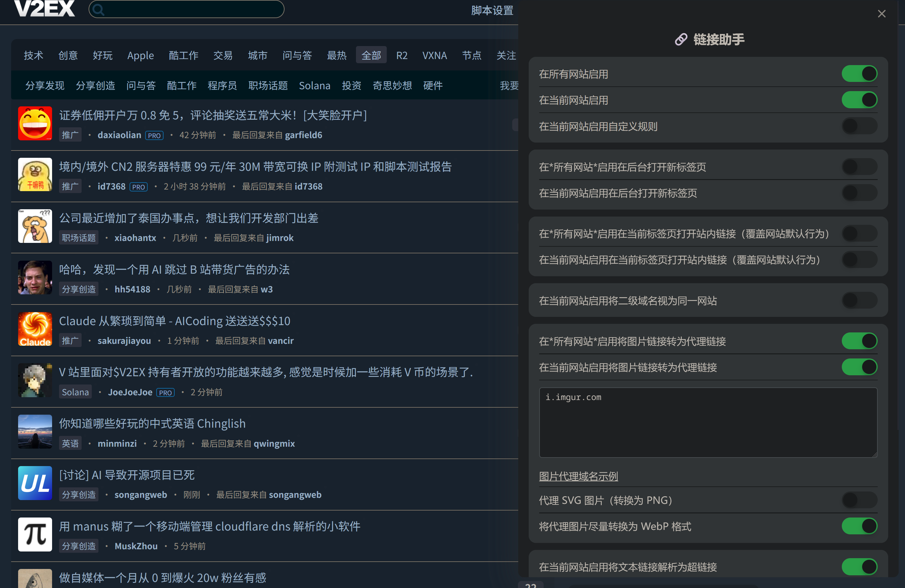The width and height of the screenshot is (905, 588).
Task: Open the Claude topic avatar thumbnail
Action: 35,329
